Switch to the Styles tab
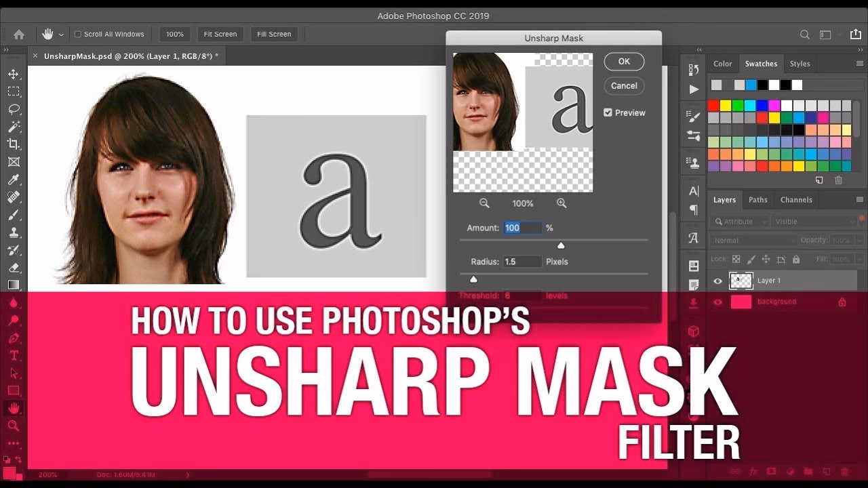Image resolution: width=868 pixels, height=488 pixels. click(x=800, y=63)
